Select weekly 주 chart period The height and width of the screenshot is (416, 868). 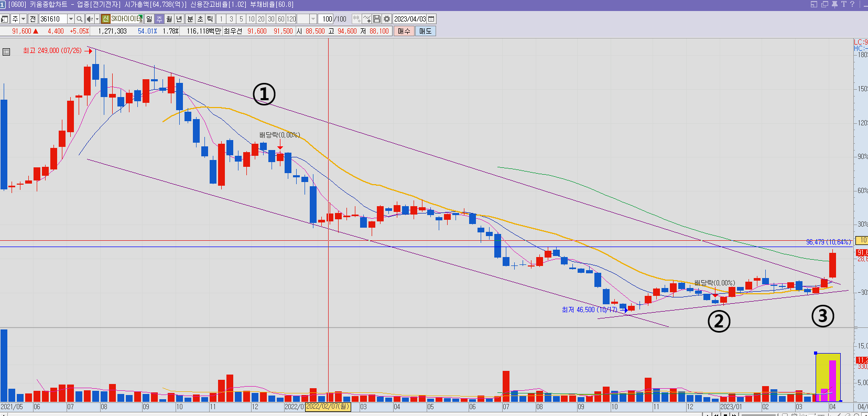159,19
